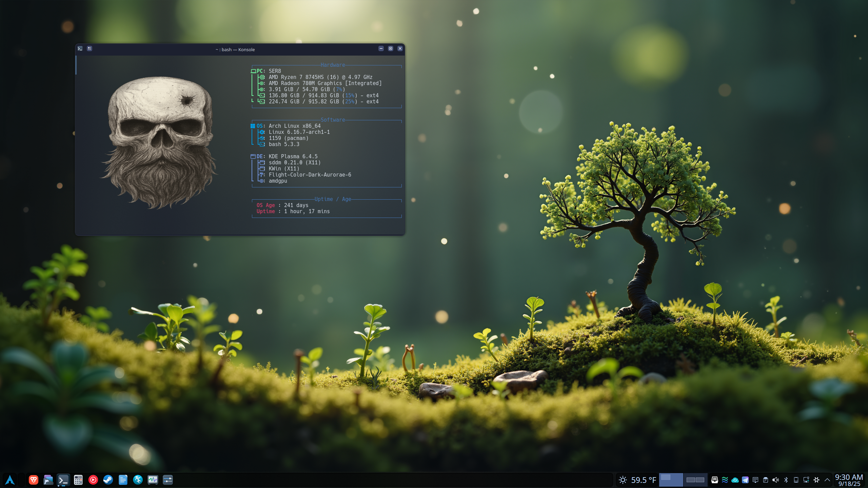The height and width of the screenshot is (488, 868).
Task: Open the volume control tray icon
Action: [x=775, y=480]
